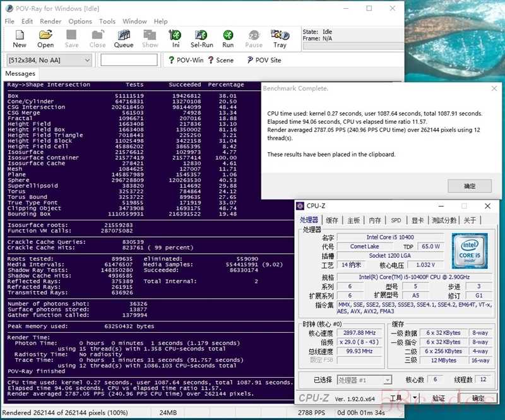Switch to the CPU-Z 测试分数 tab

pyautogui.click(x=444, y=220)
